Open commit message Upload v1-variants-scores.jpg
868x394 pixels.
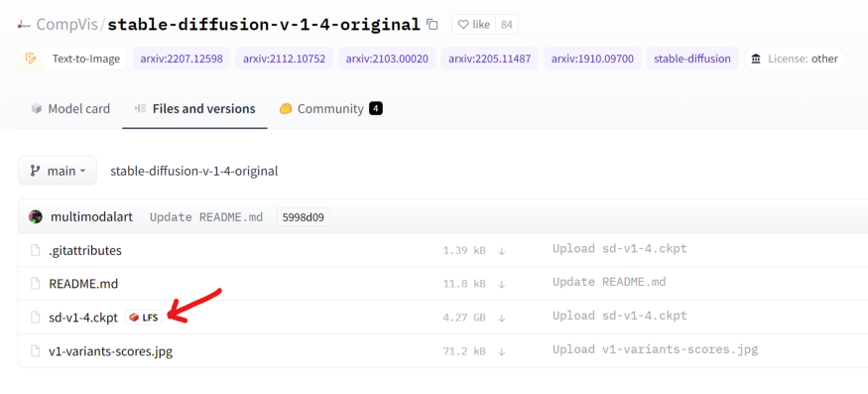click(x=655, y=349)
